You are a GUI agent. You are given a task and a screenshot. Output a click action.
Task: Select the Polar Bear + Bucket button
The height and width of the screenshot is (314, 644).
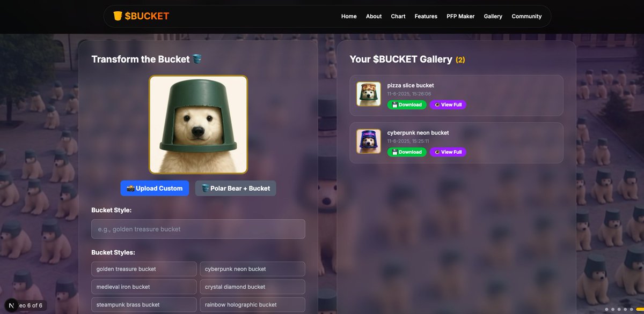pos(236,188)
